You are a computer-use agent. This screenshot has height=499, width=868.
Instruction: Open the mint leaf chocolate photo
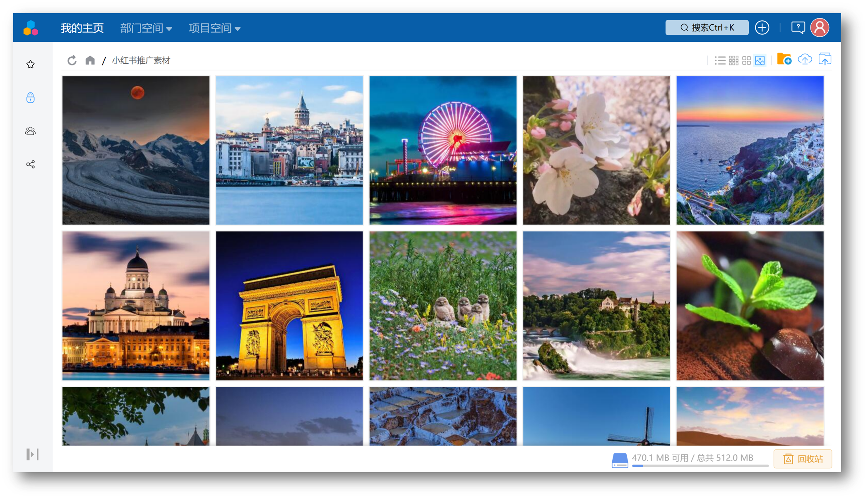750,306
